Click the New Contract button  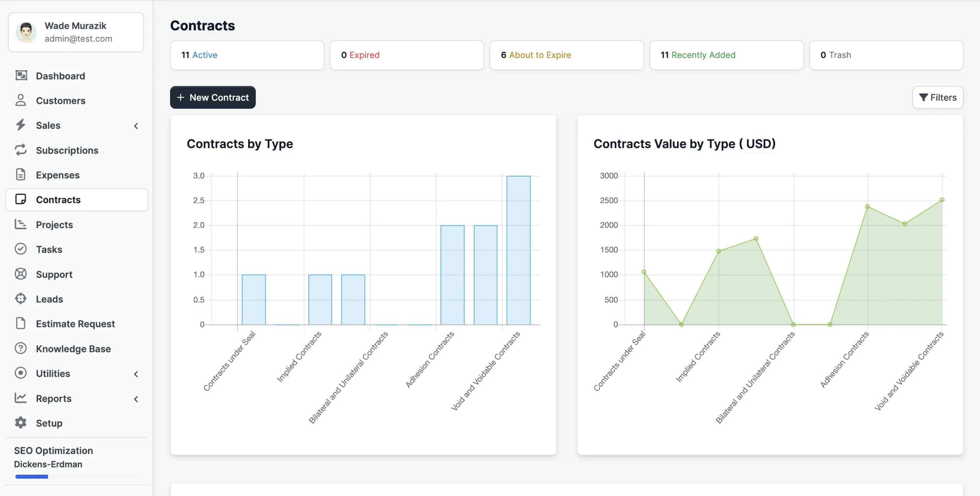[212, 97]
